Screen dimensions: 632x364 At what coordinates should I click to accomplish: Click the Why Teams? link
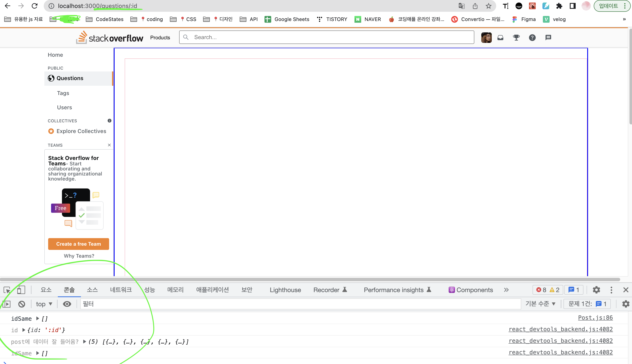point(79,256)
